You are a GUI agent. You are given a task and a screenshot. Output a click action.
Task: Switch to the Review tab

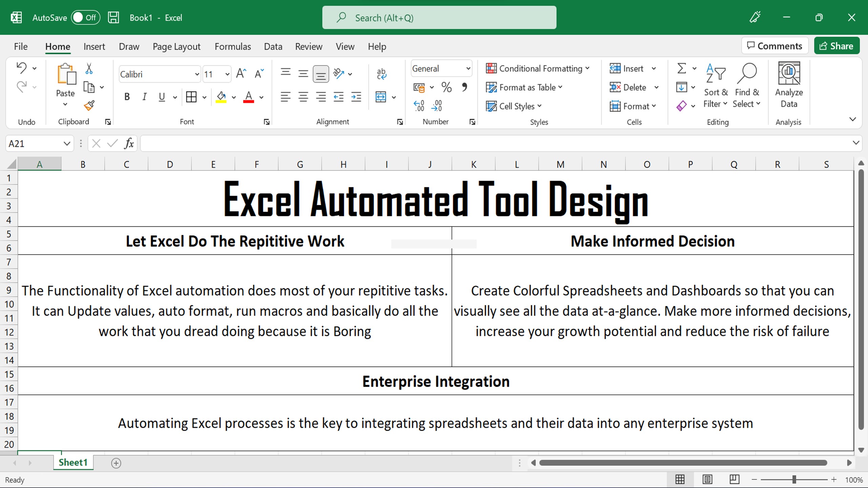[x=309, y=46]
